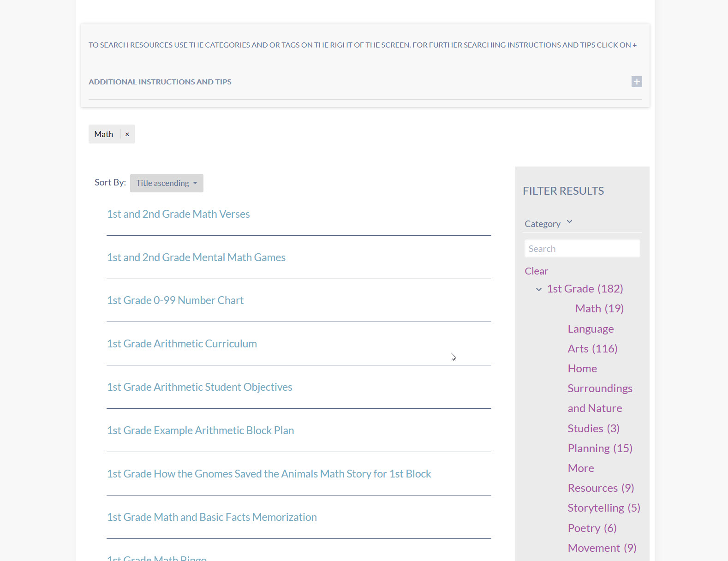Filter by Storytelling (5) subcategory
Image resolution: width=728 pixels, height=561 pixels.
click(x=604, y=508)
